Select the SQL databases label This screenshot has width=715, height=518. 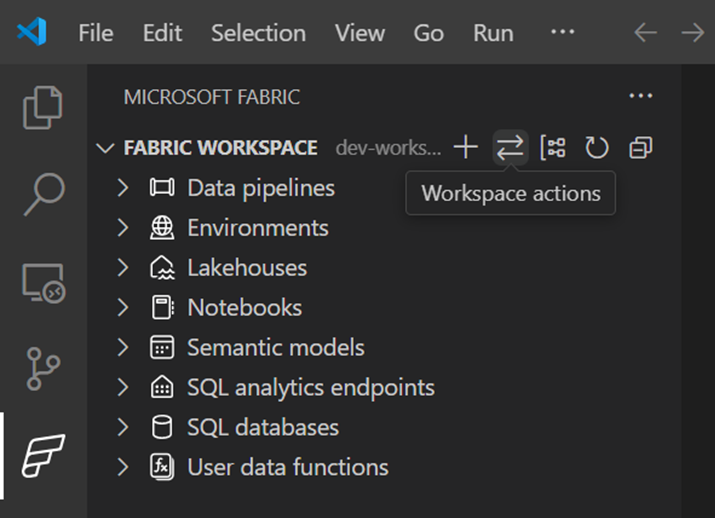(x=263, y=427)
